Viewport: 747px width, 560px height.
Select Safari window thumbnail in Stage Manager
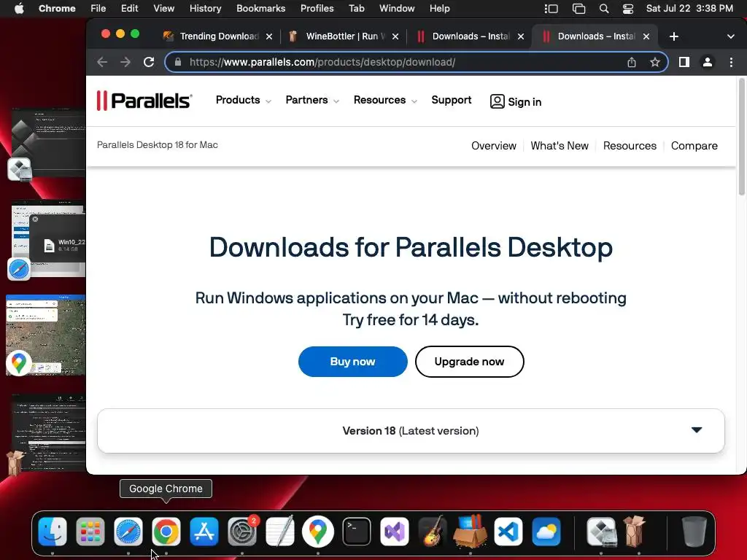point(47,239)
